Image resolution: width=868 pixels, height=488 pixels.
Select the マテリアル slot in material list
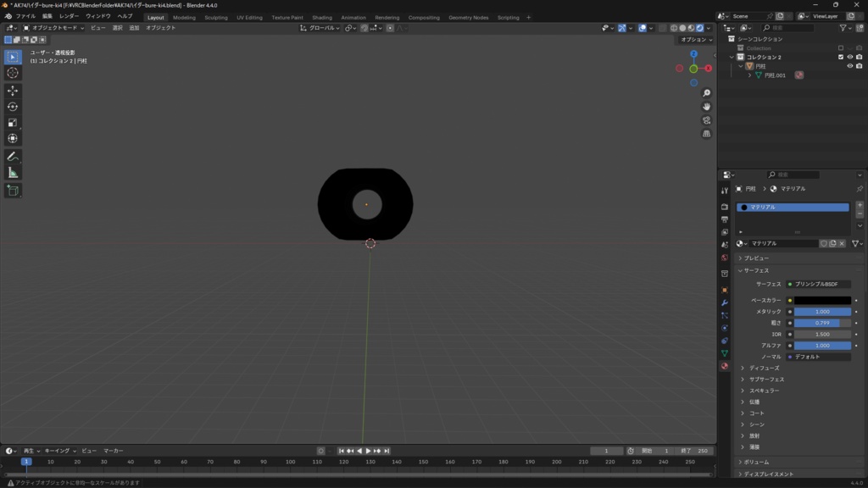click(x=793, y=207)
